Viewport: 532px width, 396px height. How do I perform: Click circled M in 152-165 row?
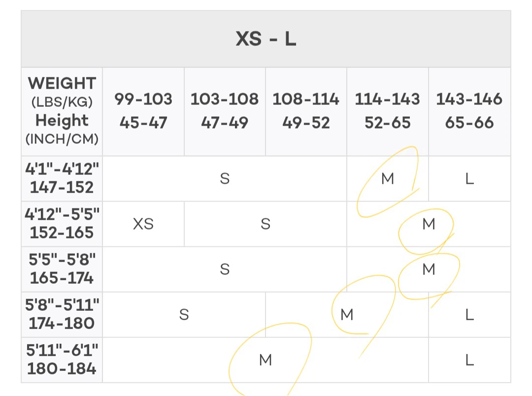coord(429,224)
